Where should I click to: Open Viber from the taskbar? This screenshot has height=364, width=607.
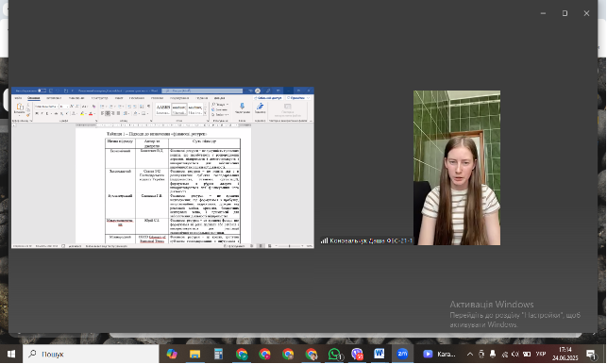click(x=357, y=354)
